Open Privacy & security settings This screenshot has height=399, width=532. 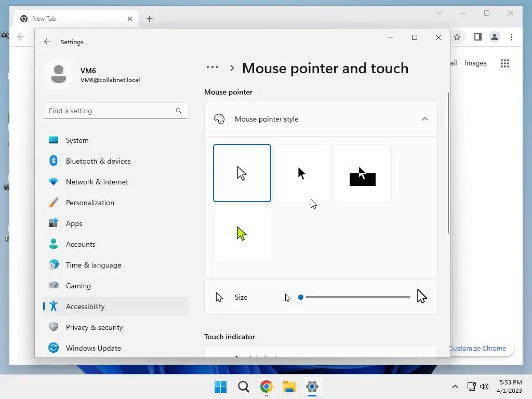[x=116, y=327]
